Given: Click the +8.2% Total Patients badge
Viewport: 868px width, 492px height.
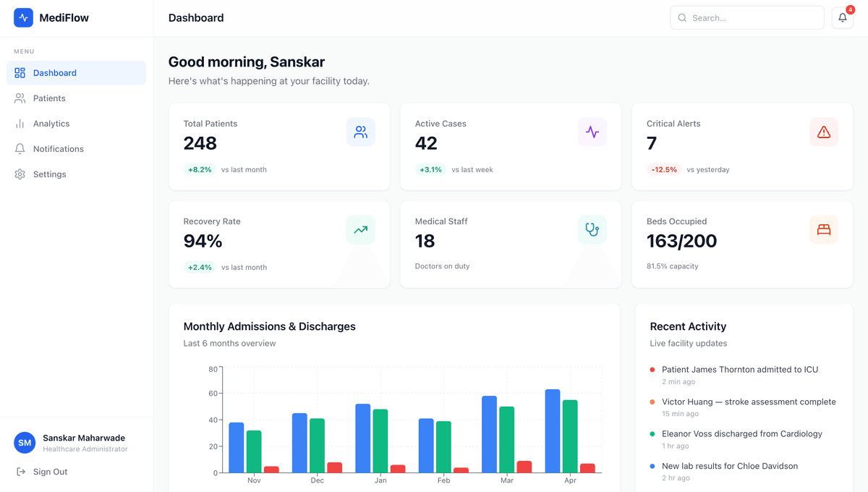Looking at the screenshot, I should tap(200, 169).
